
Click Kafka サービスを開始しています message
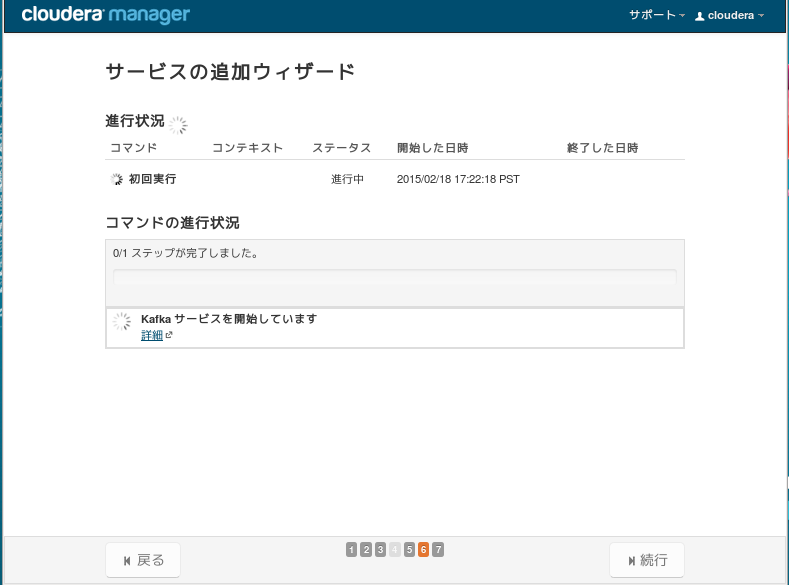[x=229, y=319]
